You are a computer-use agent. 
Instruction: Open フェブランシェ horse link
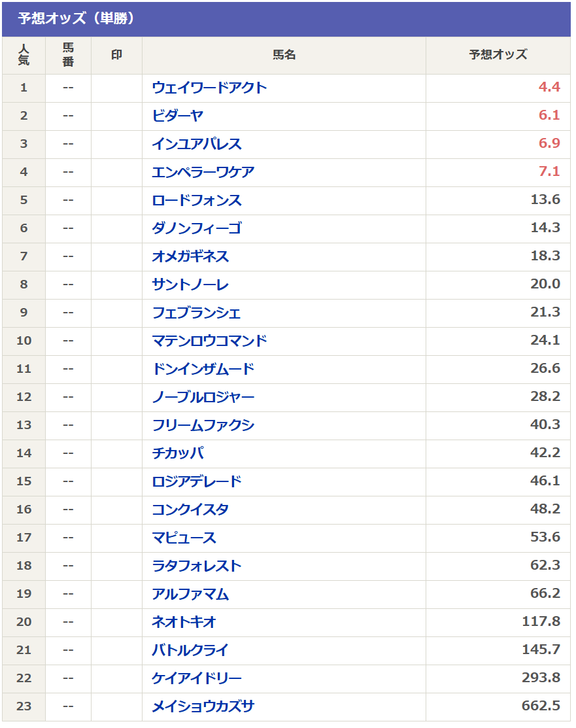(x=196, y=313)
